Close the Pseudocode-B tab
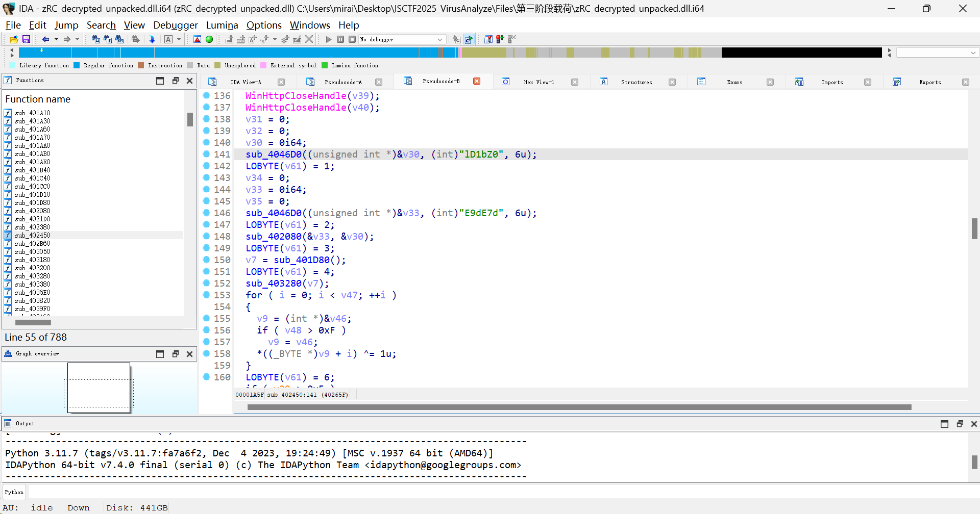This screenshot has width=980, height=514. 477,81
